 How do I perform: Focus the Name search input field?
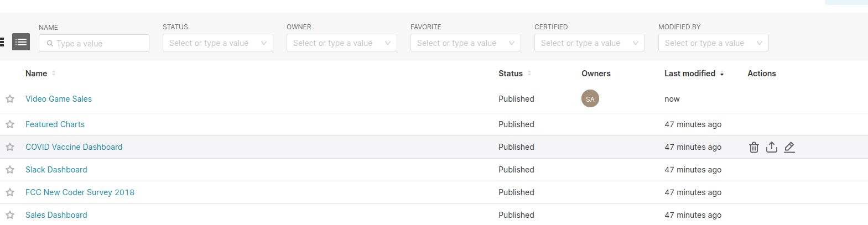pos(94,43)
